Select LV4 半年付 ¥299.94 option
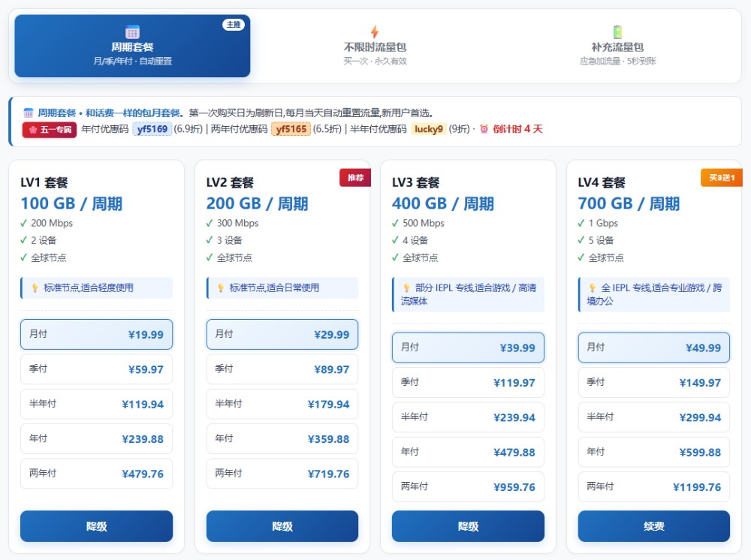 point(654,417)
